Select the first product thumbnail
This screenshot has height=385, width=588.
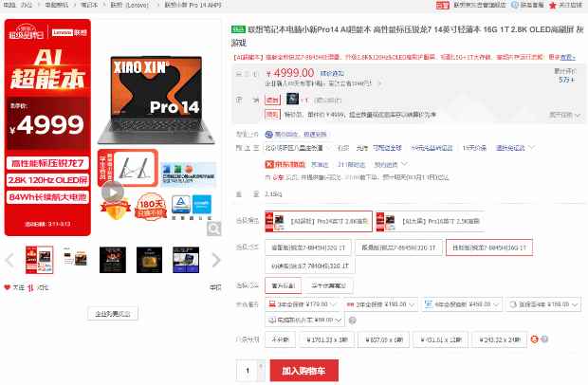[40, 260]
